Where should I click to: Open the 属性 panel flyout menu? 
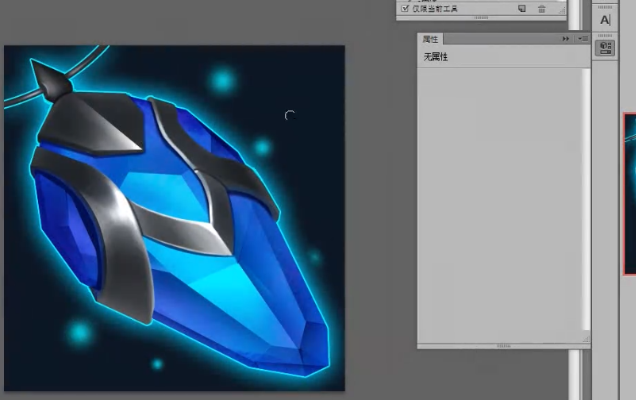click(x=580, y=39)
